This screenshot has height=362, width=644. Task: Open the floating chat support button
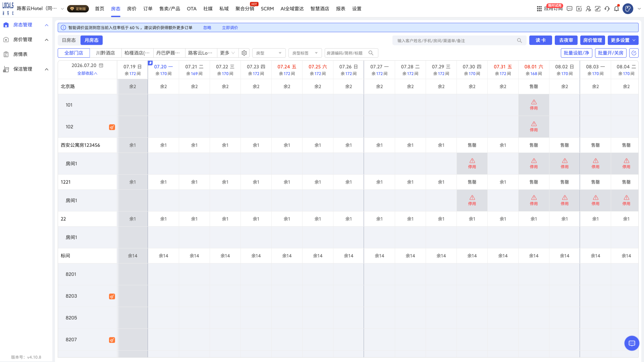632,343
